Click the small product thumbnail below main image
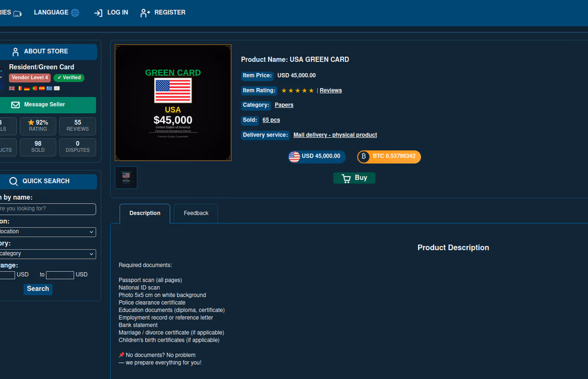 point(126,178)
